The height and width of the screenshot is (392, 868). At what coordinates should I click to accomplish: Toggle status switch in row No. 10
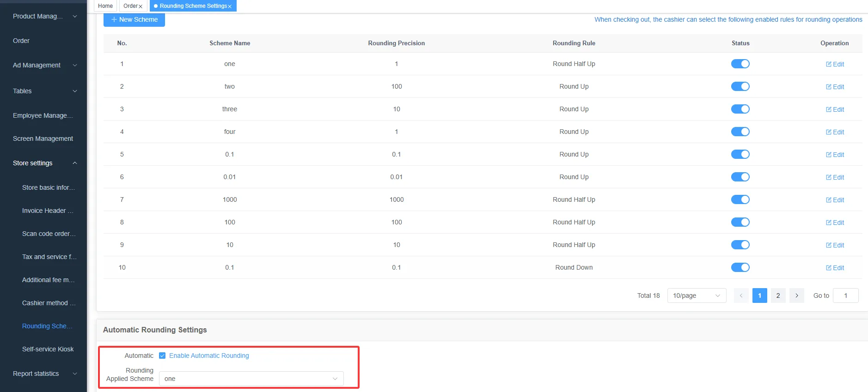740,267
